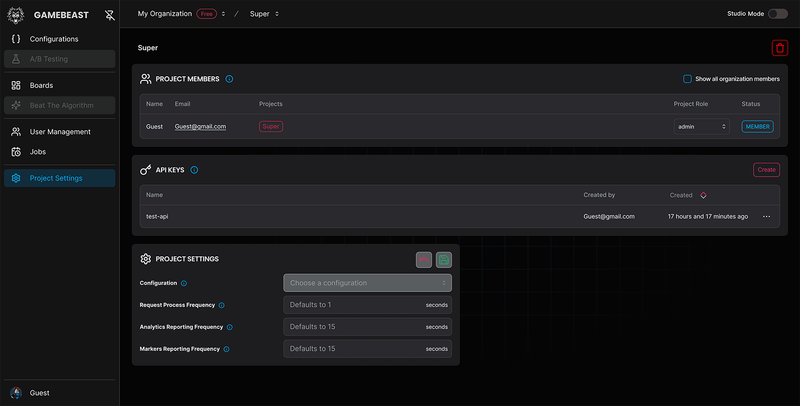This screenshot has width=800, height=406.
Task: Click the Super project tag in Projects column
Action: point(271,126)
